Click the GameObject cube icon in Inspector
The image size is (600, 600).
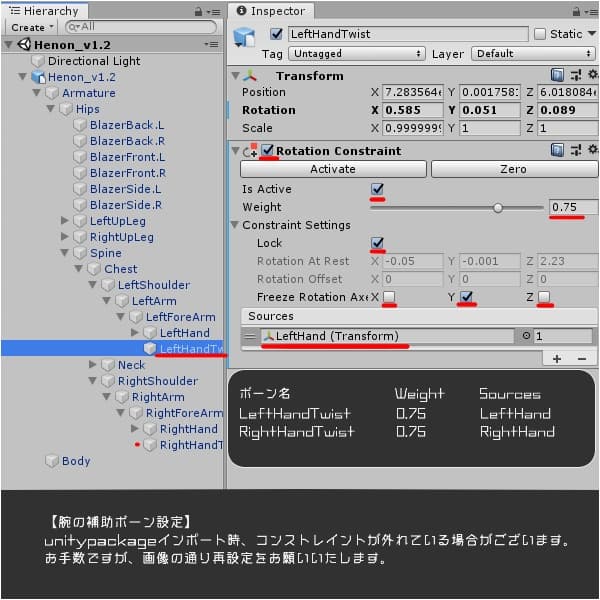244,38
